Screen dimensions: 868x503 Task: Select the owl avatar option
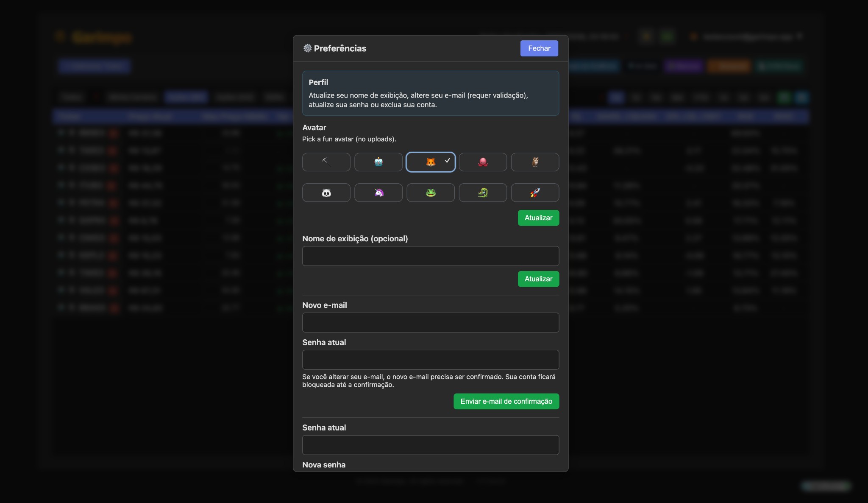pyautogui.click(x=535, y=162)
